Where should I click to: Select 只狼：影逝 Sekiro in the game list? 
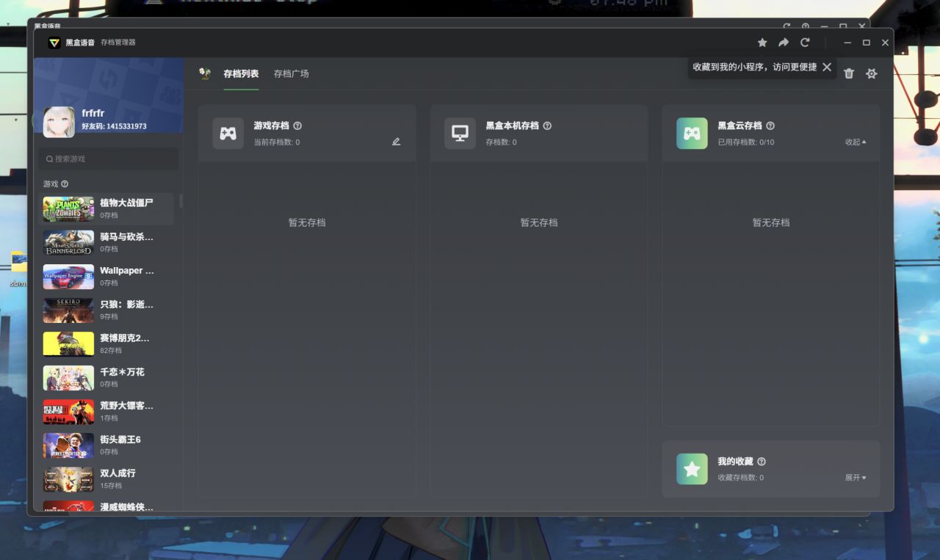pyautogui.click(x=106, y=310)
